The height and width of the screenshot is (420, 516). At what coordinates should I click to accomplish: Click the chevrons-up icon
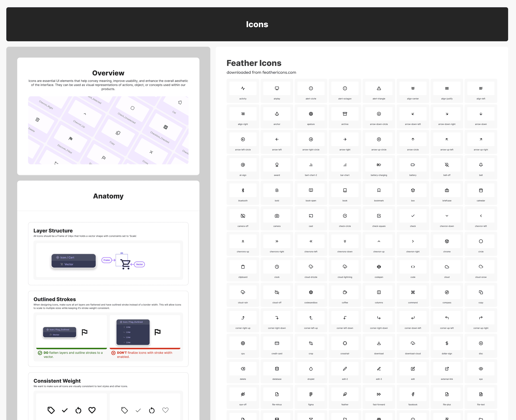click(243, 242)
